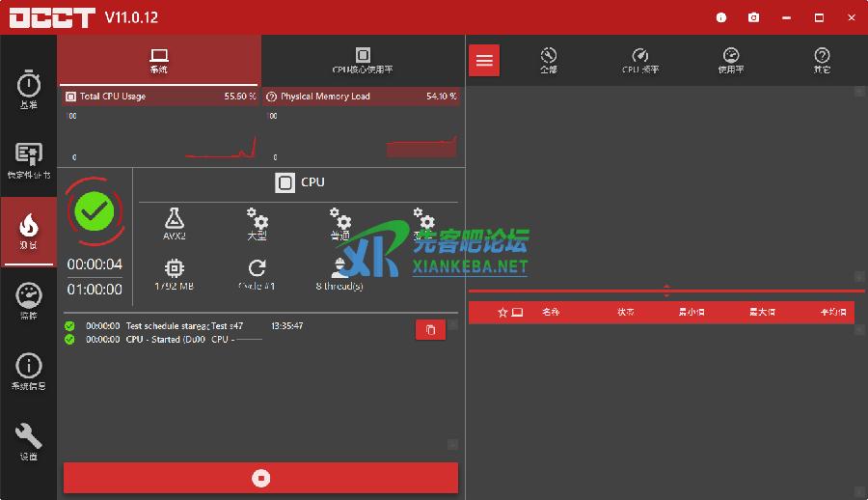Stop the running CPU test

click(260, 478)
